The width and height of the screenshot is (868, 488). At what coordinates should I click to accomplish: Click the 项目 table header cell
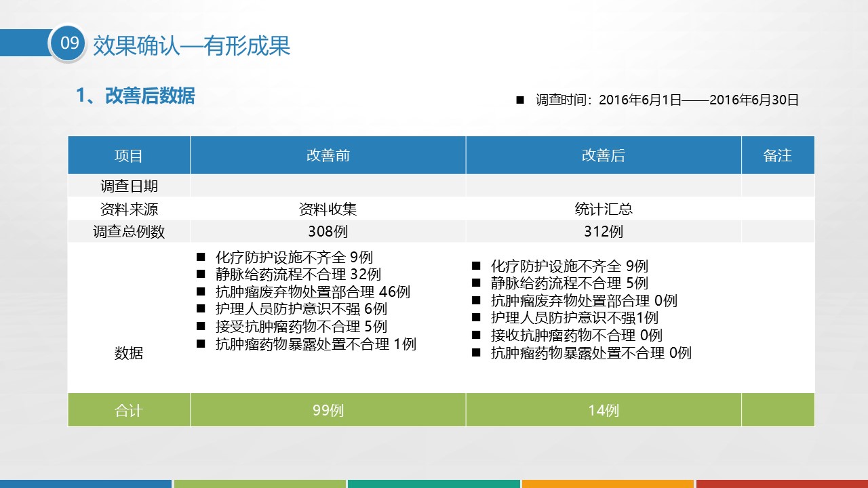pos(129,155)
